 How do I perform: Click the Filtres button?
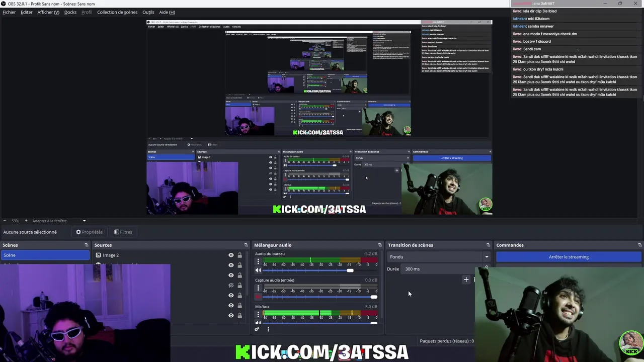pos(123,232)
